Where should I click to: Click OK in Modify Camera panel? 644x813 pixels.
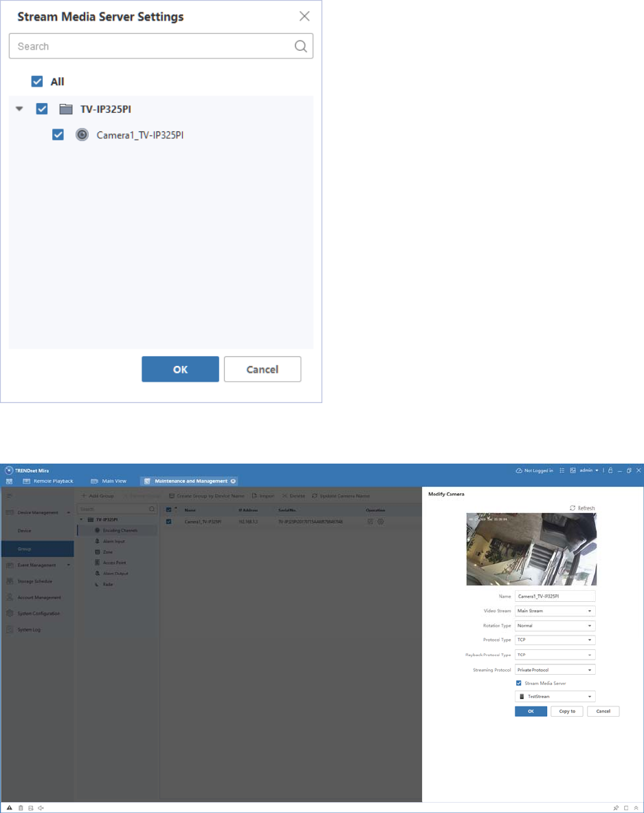(x=531, y=711)
